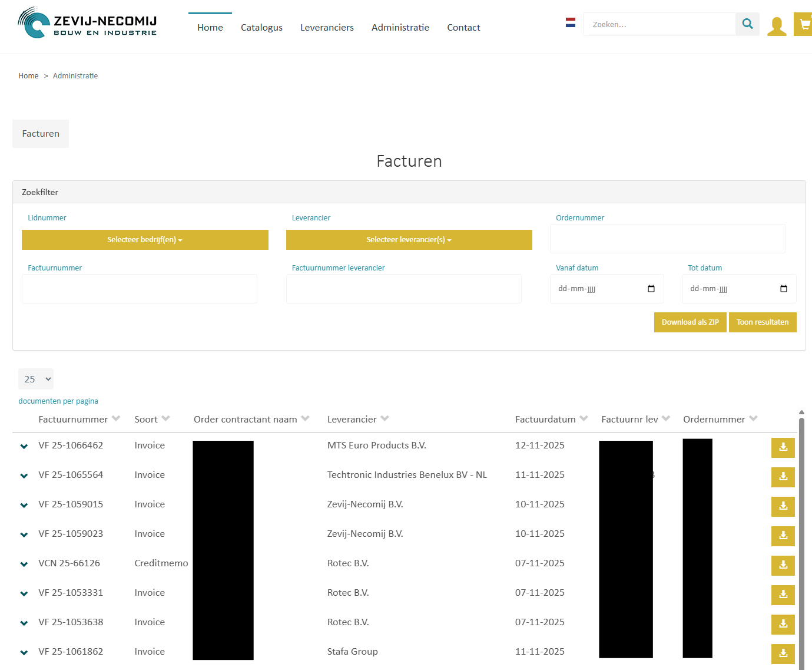Sort by Ordernummer column arrow
Viewport: 812px width, 670px height.
(x=753, y=419)
